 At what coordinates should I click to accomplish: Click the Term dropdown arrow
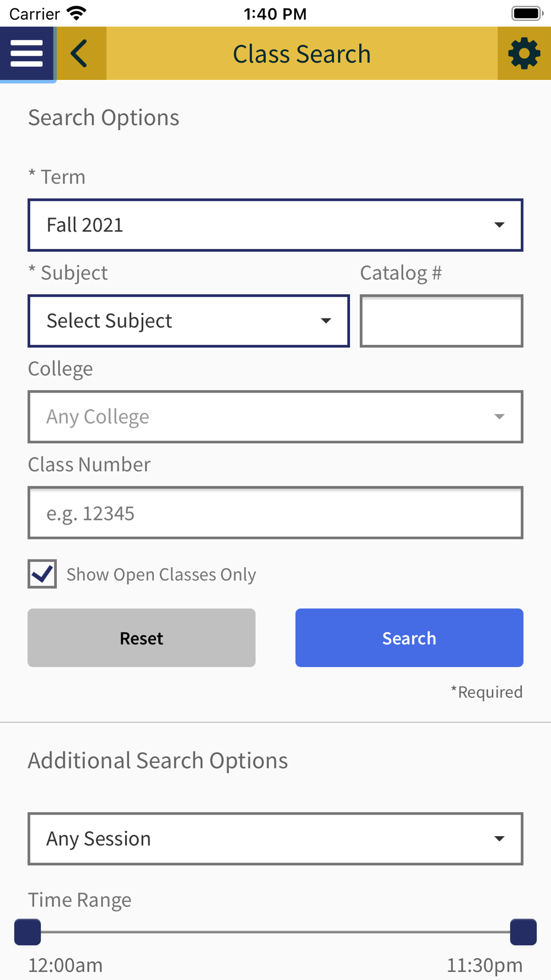pyautogui.click(x=499, y=225)
